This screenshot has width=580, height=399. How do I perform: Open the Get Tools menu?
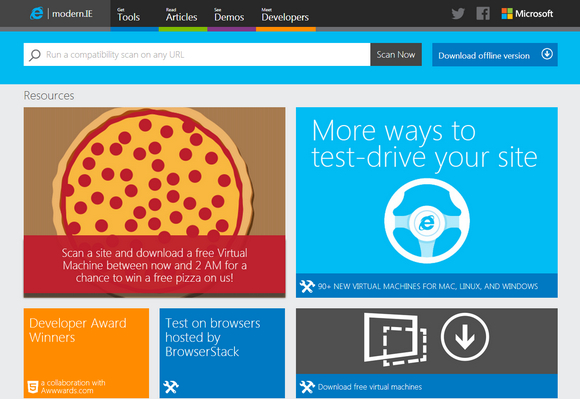coord(128,15)
